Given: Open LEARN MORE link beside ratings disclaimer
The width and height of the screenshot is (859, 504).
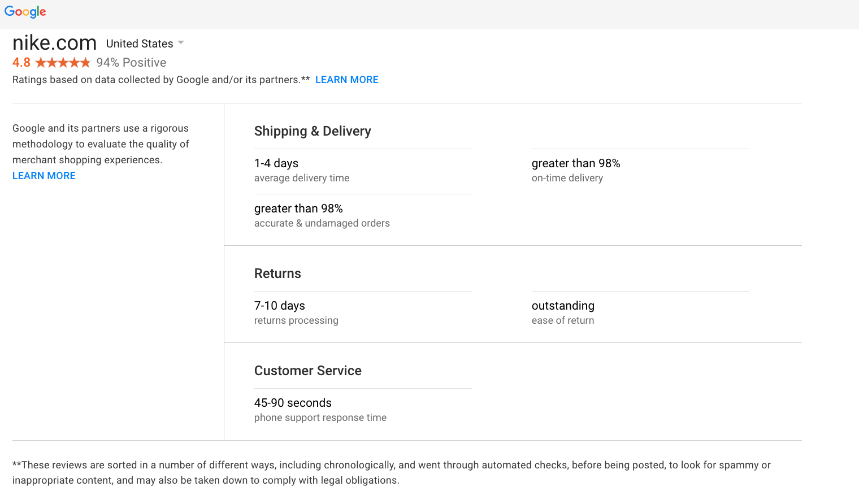Looking at the screenshot, I should [x=346, y=80].
